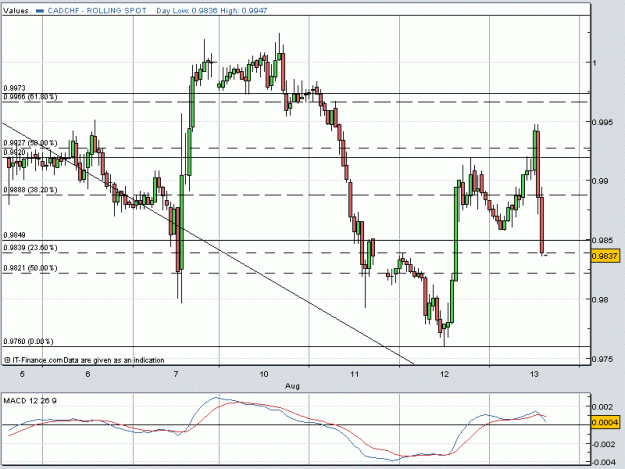Click the yellow 0.9837 current price tag

click(x=605, y=256)
